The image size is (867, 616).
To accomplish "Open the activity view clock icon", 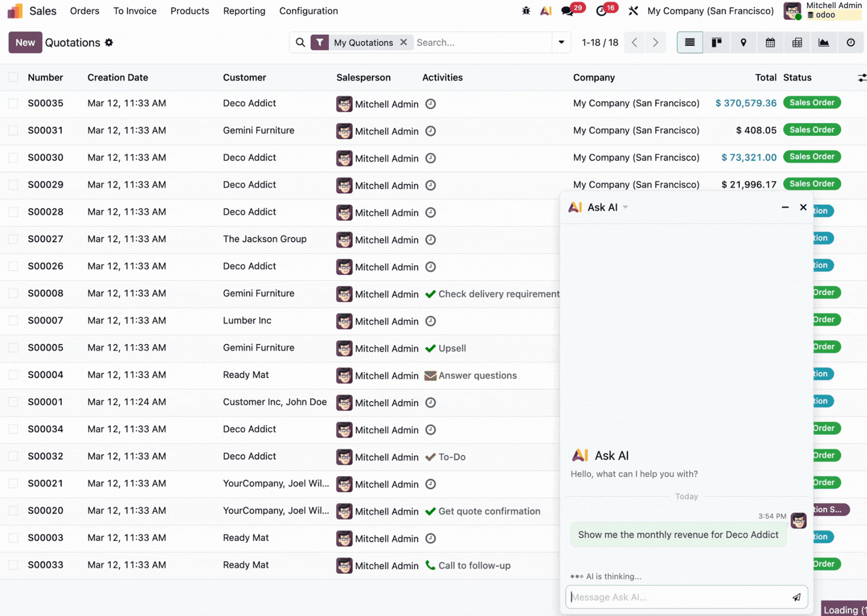I will pyautogui.click(x=850, y=42).
